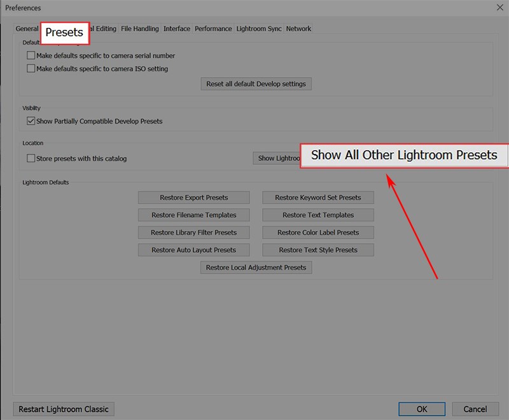Screen dimensions: 509x420
Task: Click Restore Filename Templates
Action: (x=194, y=215)
